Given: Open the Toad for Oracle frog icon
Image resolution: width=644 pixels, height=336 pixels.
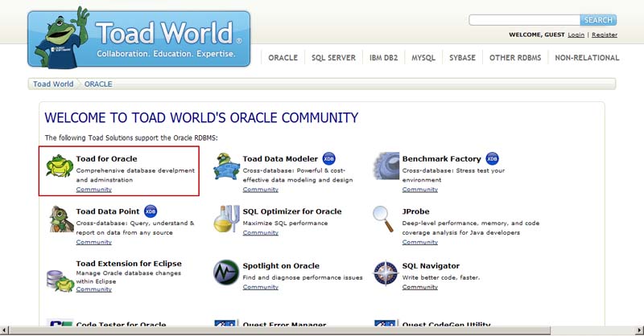Looking at the screenshot, I should 60,166.
